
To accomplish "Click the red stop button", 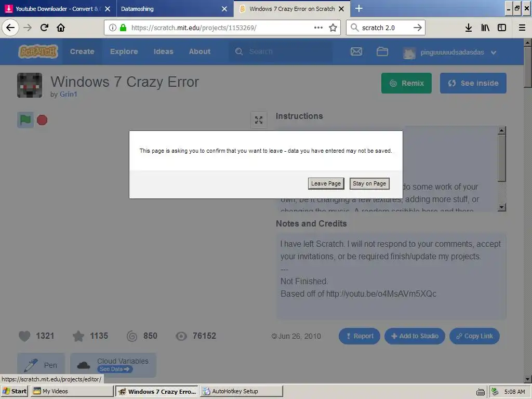I will pos(42,120).
